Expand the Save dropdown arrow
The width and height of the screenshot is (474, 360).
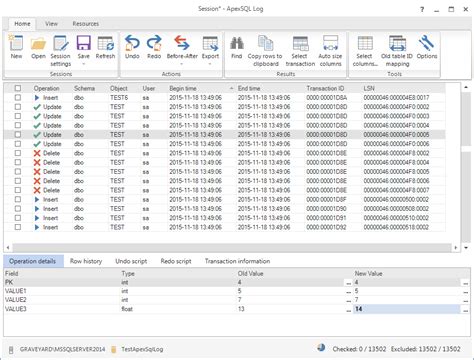point(83,64)
